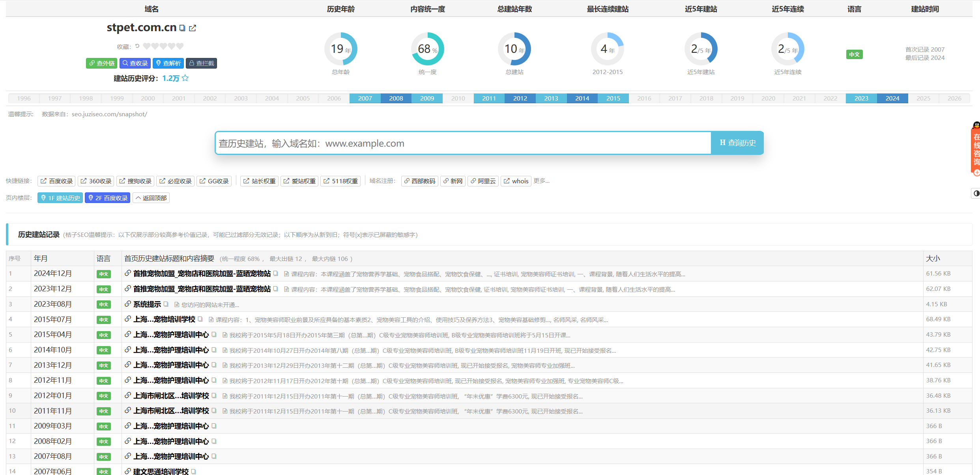Open stpet.com.cn via external link icon

tap(193, 28)
